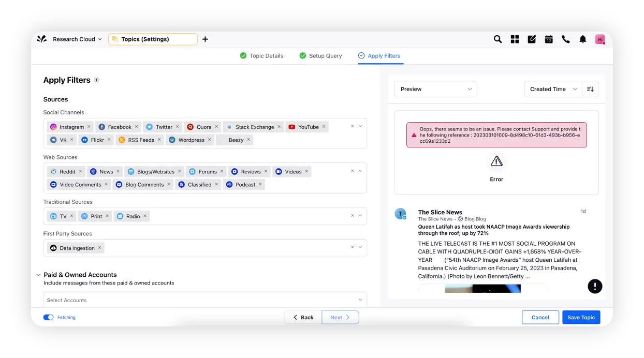Screen dimensions: 644x358
Task: Remove the Quora source chip
Action: (x=216, y=126)
